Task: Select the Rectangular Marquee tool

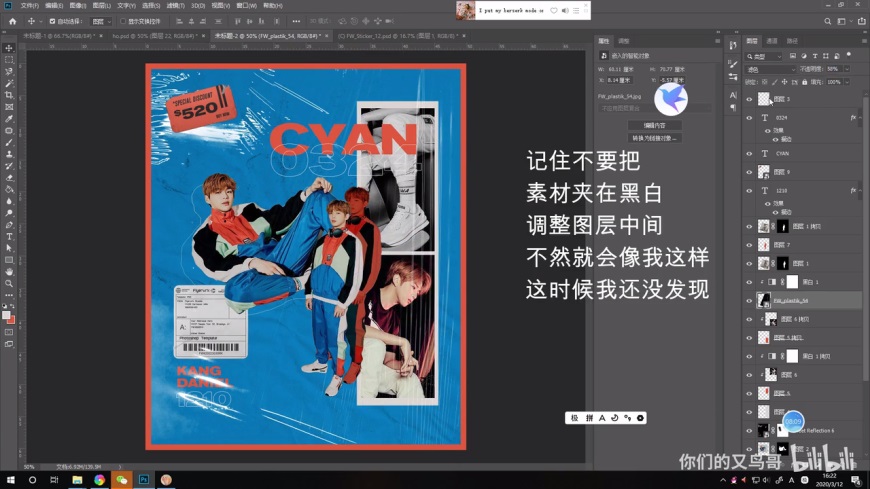Action: 9,59
